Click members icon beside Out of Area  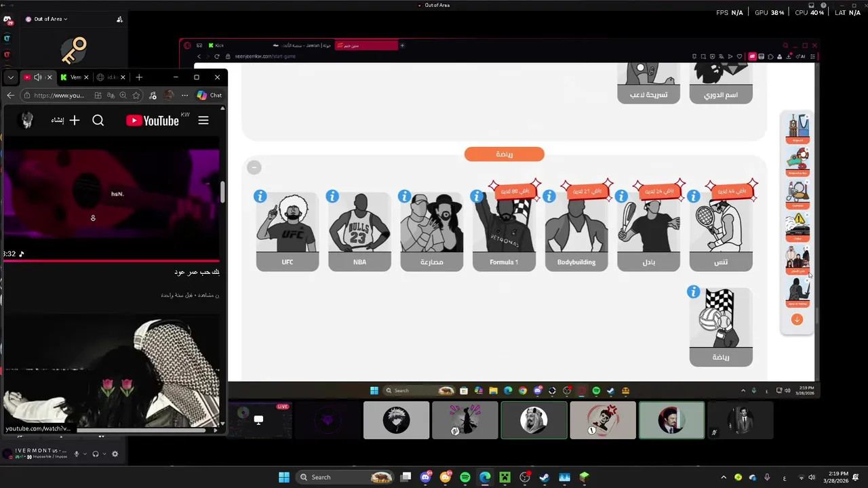(119, 19)
